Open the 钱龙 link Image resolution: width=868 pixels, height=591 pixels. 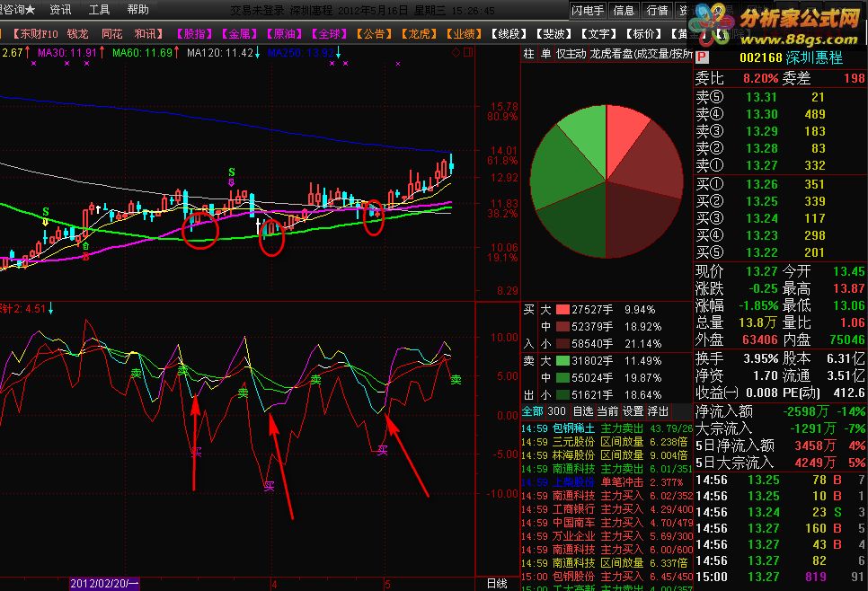pyautogui.click(x=78, y=34)
